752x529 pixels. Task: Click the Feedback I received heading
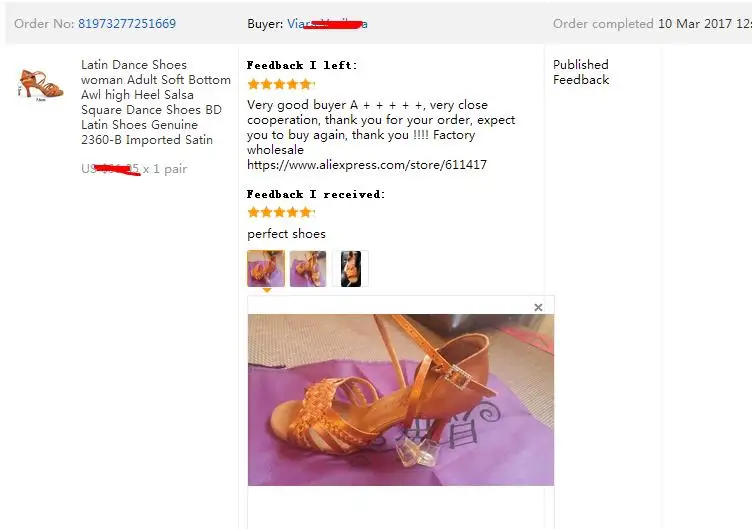[x=316, y=194]
